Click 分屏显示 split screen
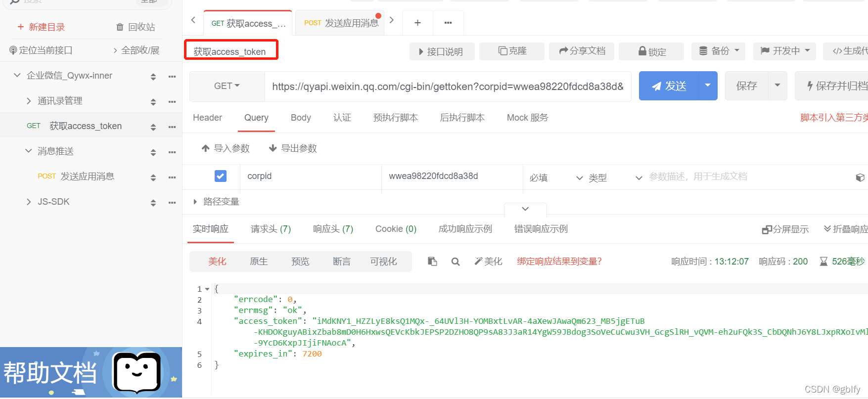This screenshot has width=868, height=399. click(x=785, y=229)
